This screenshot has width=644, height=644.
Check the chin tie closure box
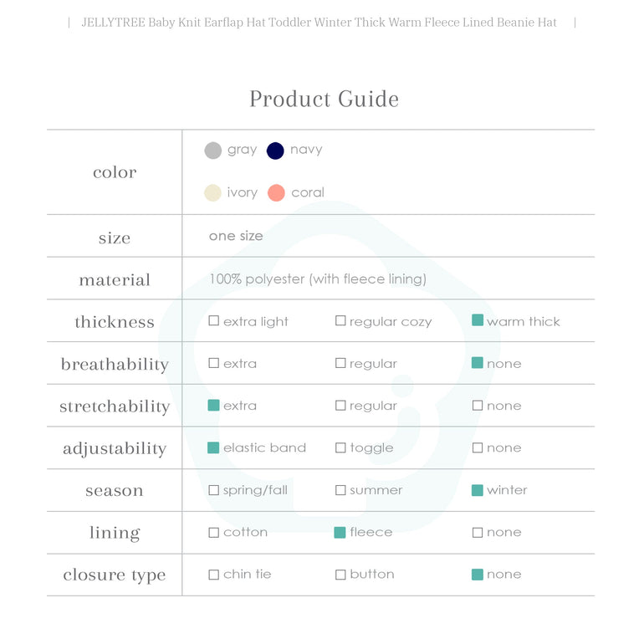coord(214,575)
